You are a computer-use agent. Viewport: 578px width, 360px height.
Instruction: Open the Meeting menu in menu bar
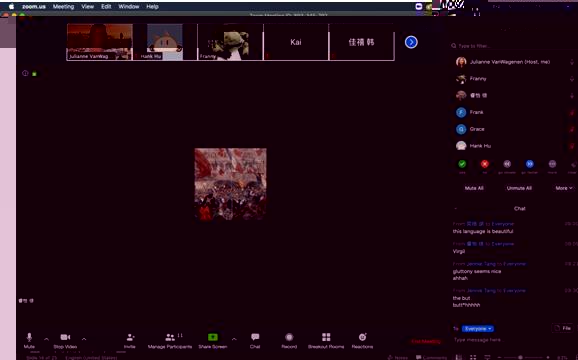(63, 7)
